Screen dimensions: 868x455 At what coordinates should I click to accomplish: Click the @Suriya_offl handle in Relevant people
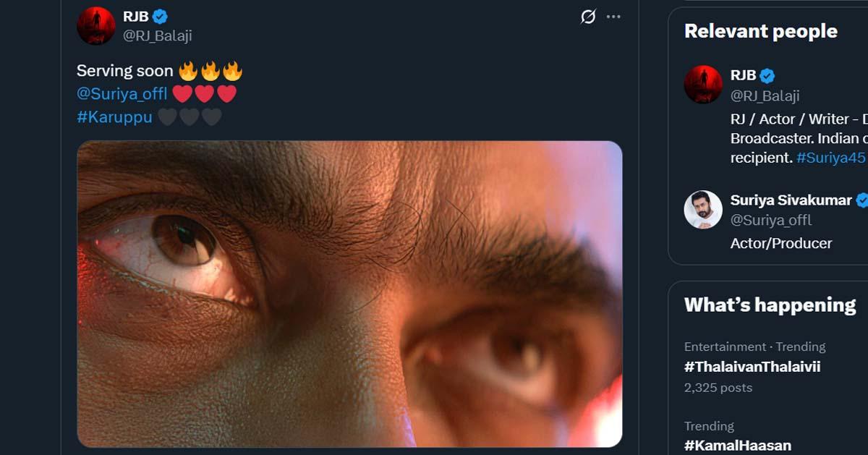[x=771, y=220]
